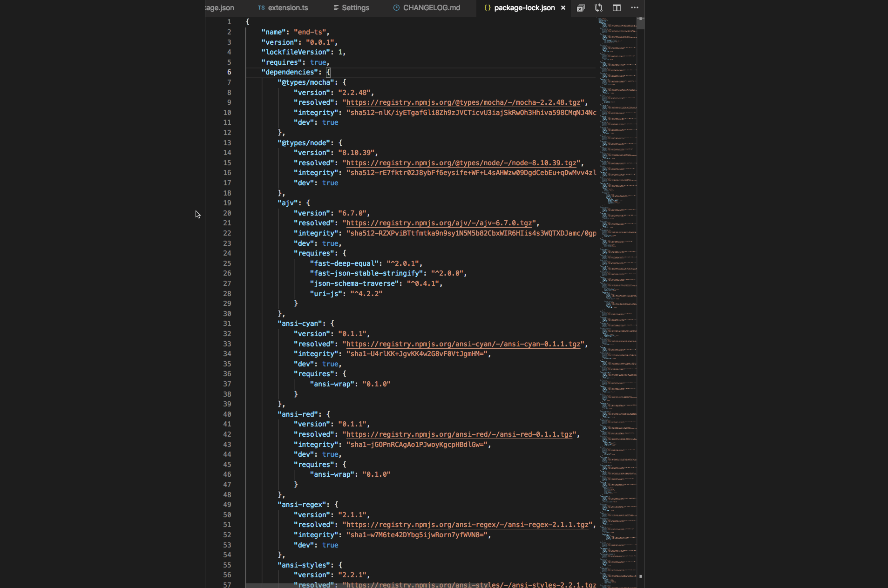888x588 pixels.
Task: Click line number 49 in the gutter
Action: coord(227,505)
